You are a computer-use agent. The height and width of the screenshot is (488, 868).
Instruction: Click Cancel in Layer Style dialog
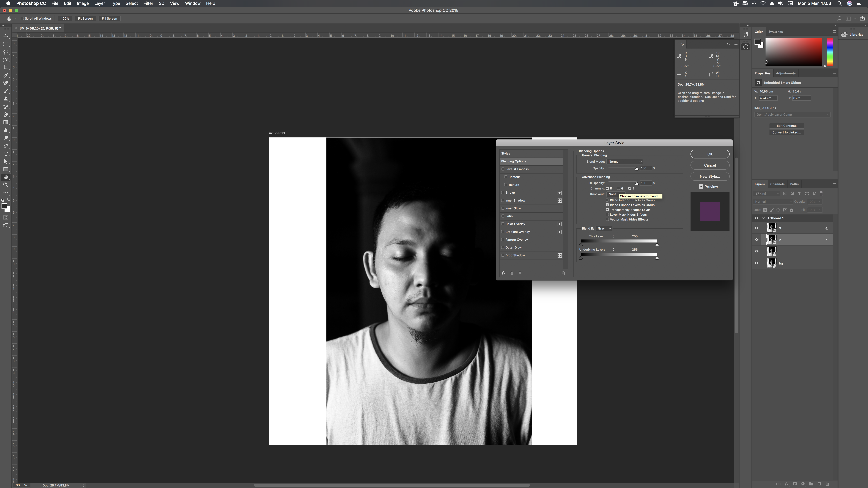coord(710,165)
